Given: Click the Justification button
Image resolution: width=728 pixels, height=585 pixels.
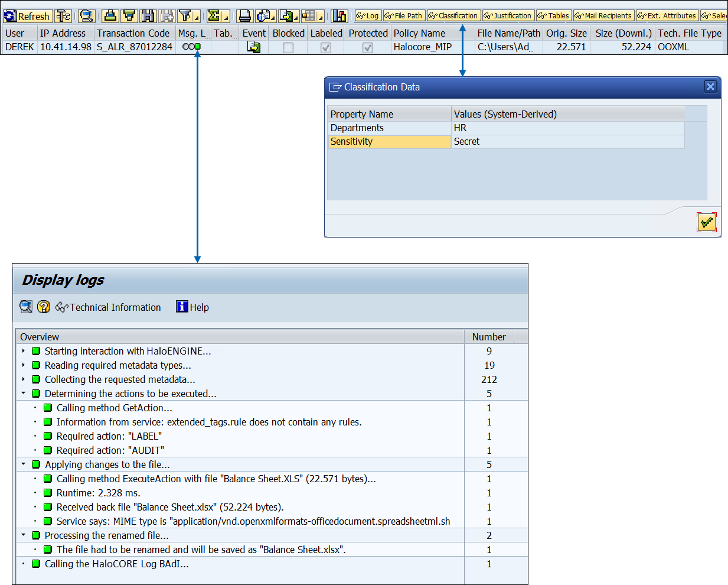Looking at the screenshot, I should point(508,16).
